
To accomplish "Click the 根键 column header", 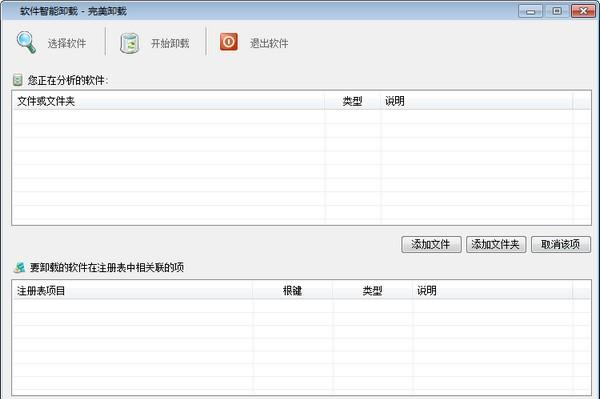I will (293, 291).
